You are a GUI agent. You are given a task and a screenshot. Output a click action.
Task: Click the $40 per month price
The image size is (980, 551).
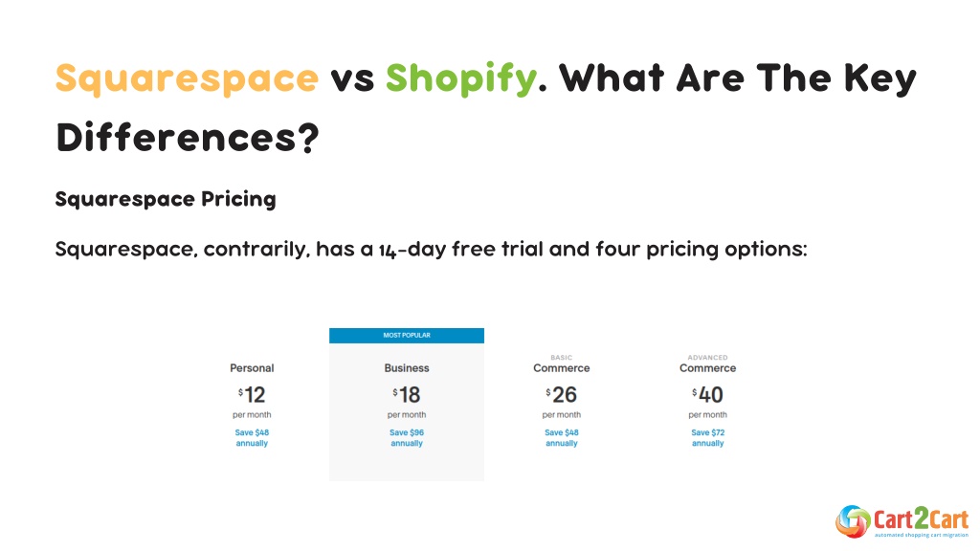707,402
